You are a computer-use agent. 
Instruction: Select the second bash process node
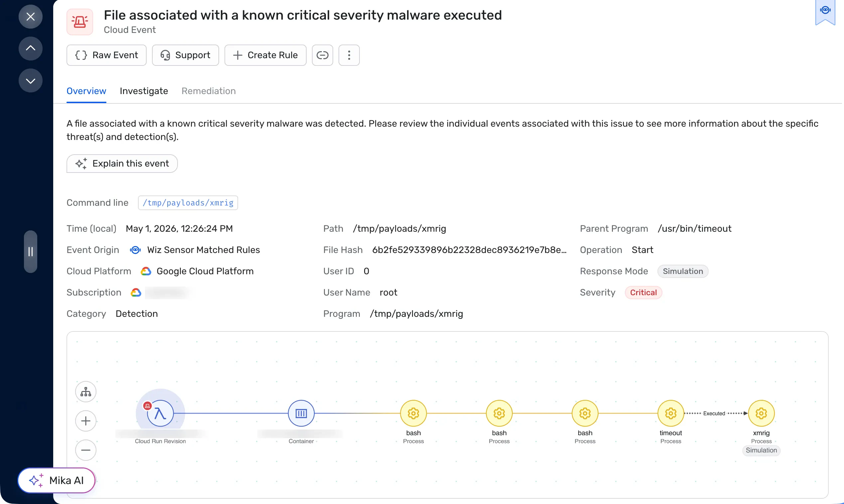coord(499,413)
